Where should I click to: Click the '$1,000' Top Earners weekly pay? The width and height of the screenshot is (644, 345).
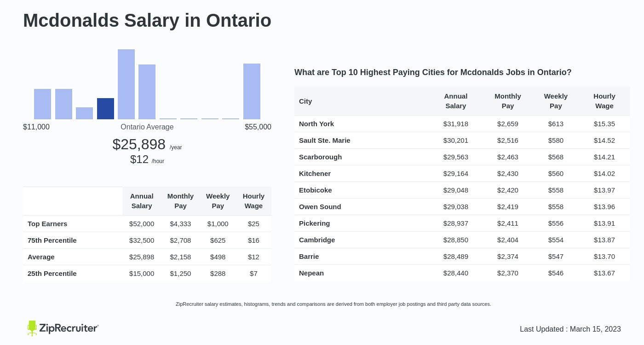point(218,224)
